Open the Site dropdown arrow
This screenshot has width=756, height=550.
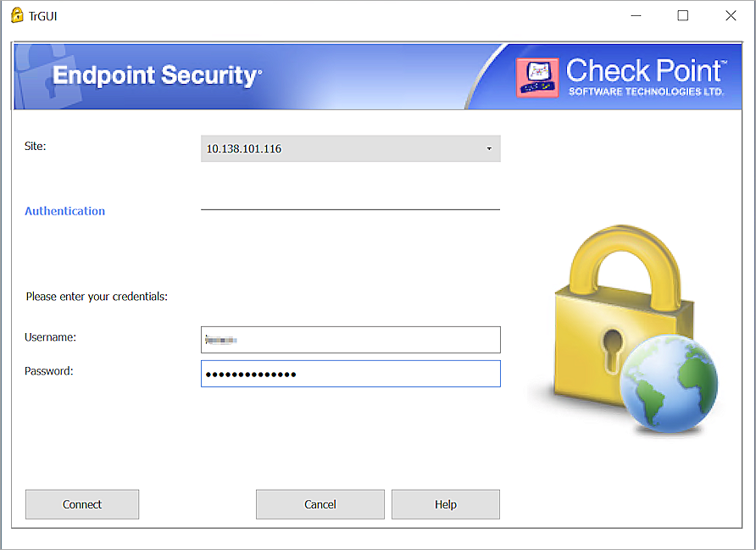489,147
